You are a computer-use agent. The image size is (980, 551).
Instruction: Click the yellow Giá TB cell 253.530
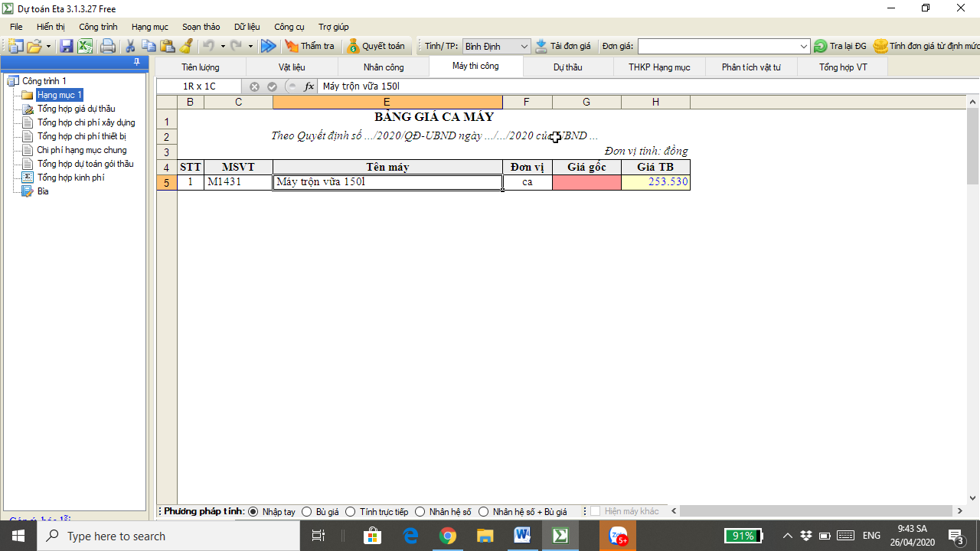(656, 182)
